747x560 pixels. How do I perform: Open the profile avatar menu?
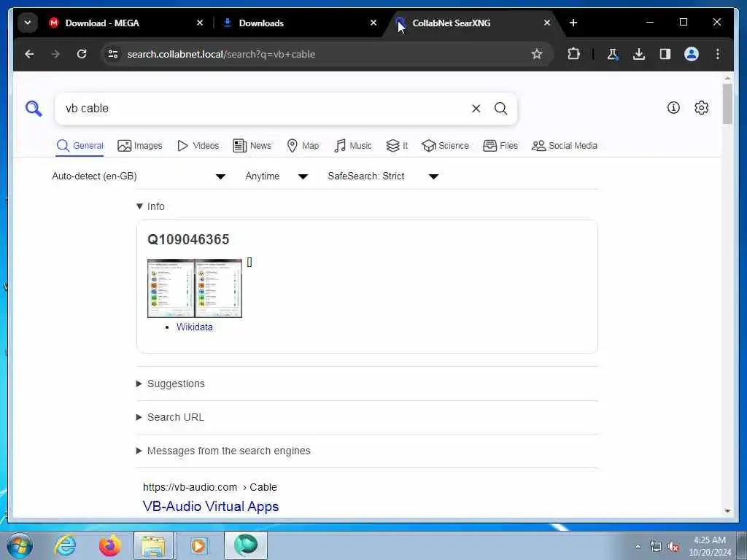point(692,54)
